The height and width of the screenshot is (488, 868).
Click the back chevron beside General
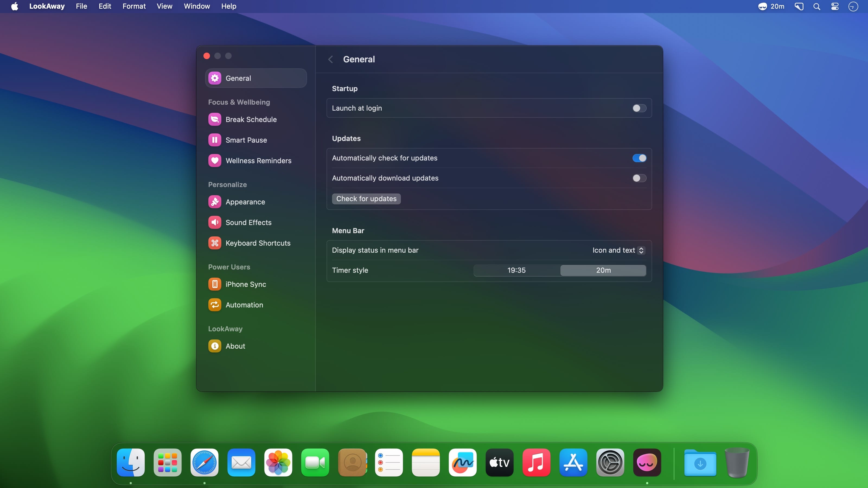click(x=331, y=59)
